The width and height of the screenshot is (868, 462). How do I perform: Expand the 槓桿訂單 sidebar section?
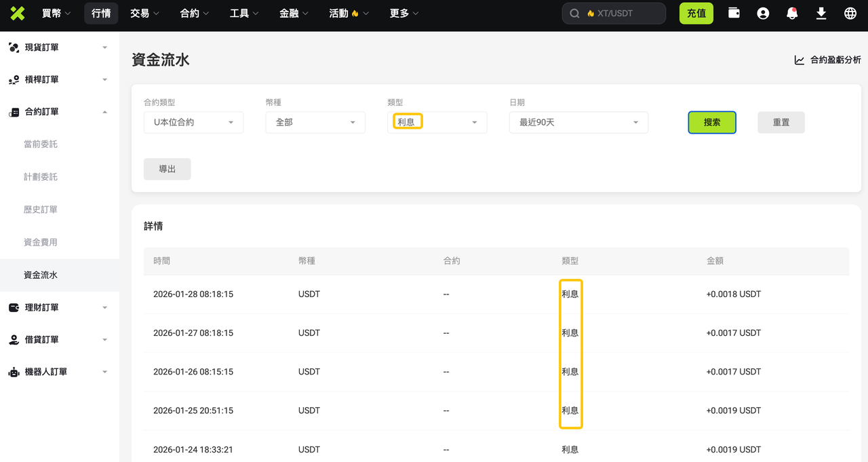pos(105,80)
